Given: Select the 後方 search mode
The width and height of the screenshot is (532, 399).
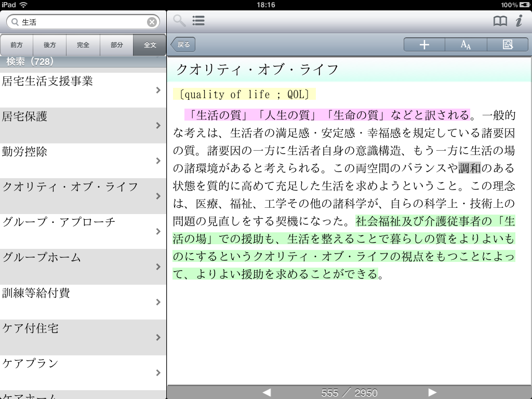Looking at the screenshot, I should (50, 45).
